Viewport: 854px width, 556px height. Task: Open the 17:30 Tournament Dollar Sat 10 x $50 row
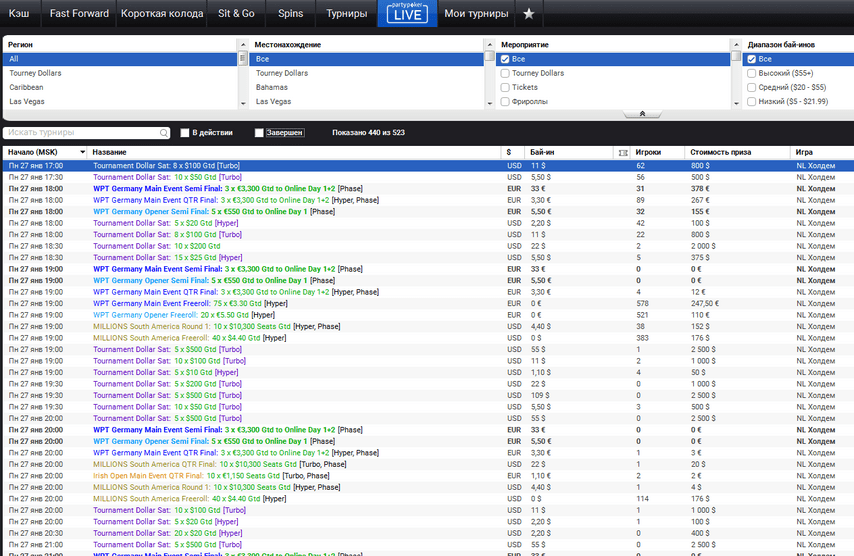[x=428, y=177]
